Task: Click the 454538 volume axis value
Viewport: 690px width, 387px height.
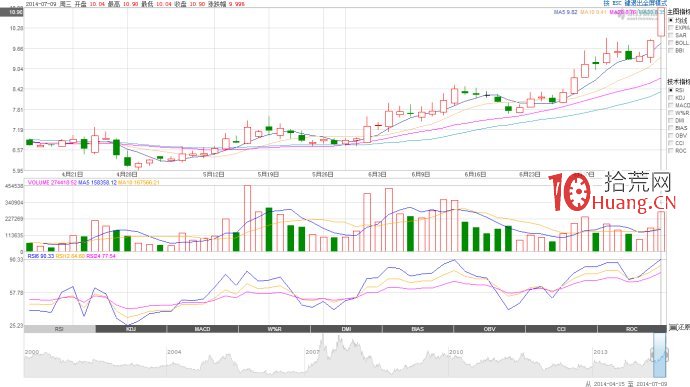Action: (x=13, y=186)
